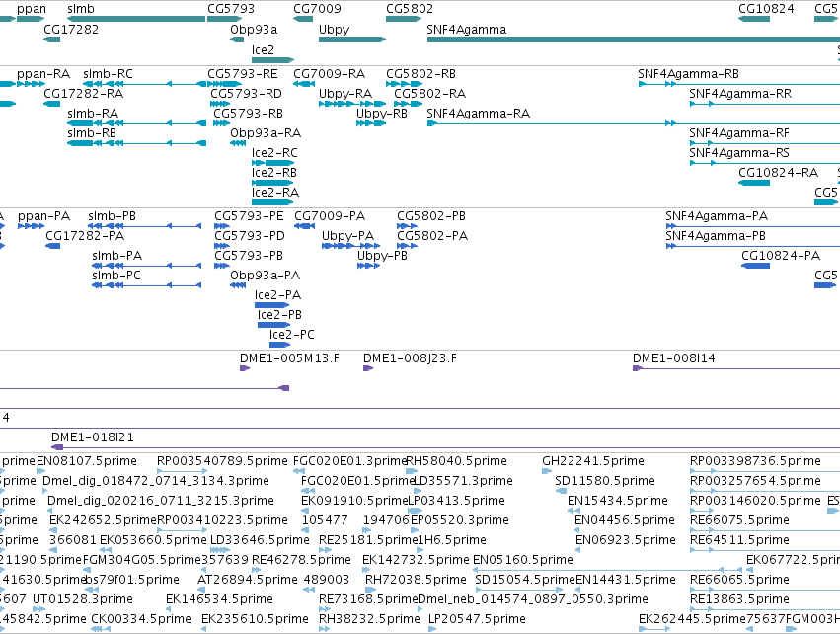Viewport: 840px width, 634px height.
Task: Click protein slmb-PC
Action: tap(116, 275)
